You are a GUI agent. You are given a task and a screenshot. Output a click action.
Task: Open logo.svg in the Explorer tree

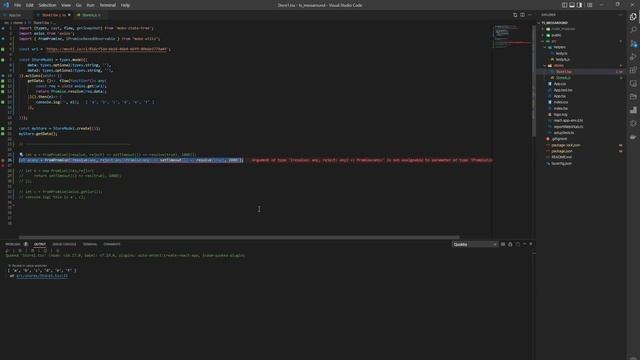pos(560,115)
